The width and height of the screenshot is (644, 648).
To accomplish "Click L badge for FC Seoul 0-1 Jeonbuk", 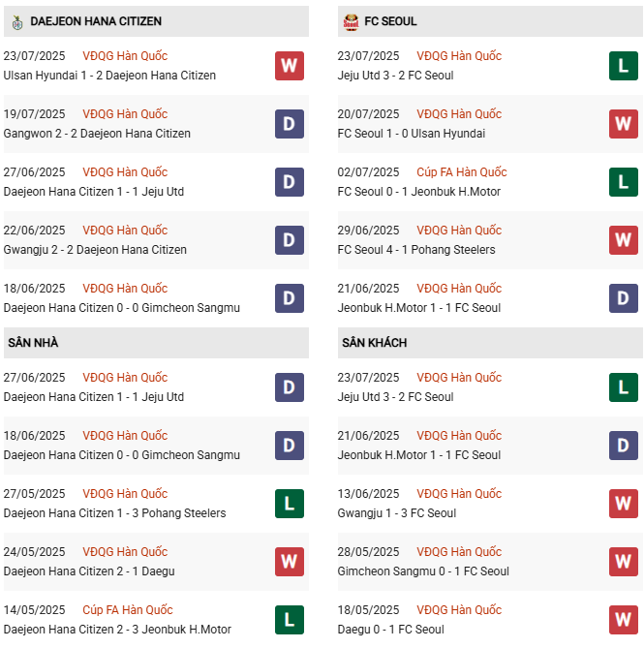I will 623,182.
